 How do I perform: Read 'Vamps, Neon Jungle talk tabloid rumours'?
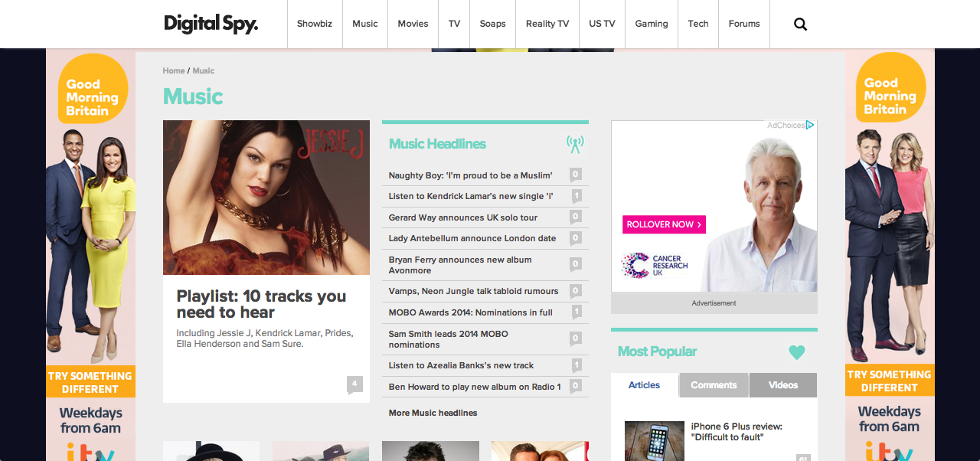[473, 291]
